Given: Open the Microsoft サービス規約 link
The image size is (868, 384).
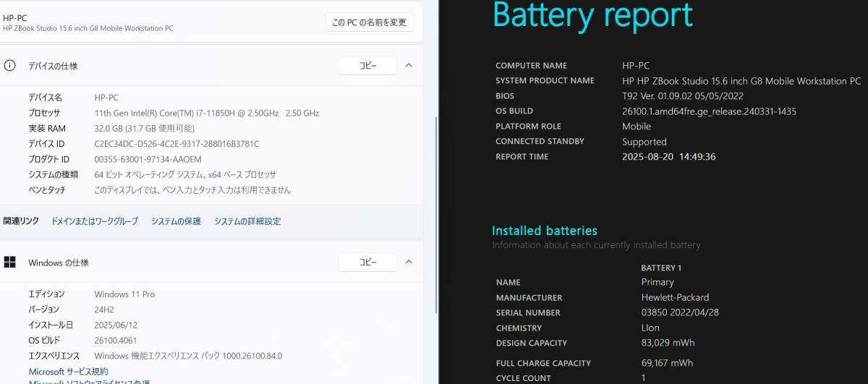Looking at the screenshot, I should (68, 372).
